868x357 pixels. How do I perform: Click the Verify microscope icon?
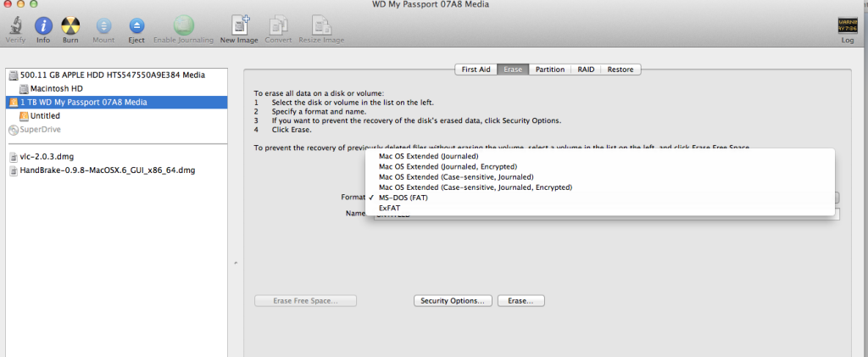pos(15,25)
